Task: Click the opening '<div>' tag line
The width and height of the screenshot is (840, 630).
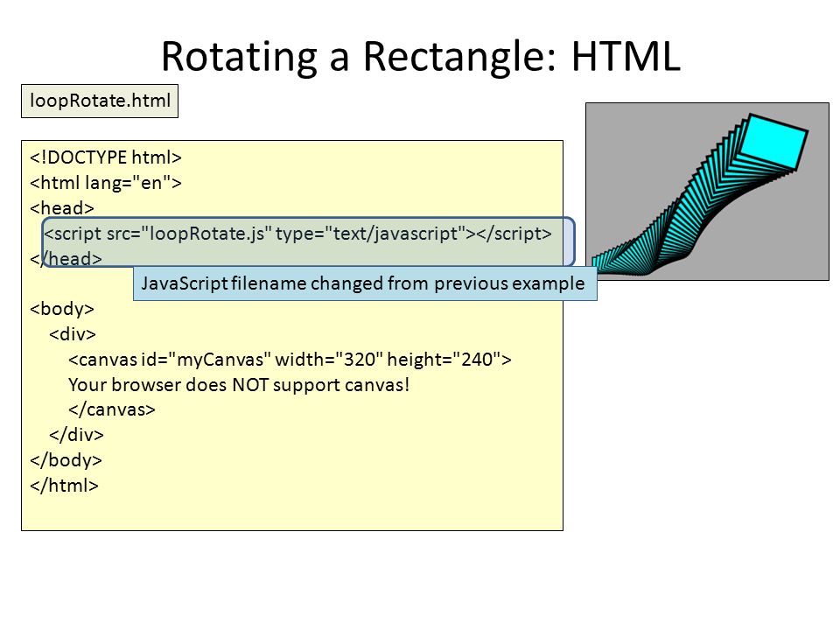Action: 73,334
